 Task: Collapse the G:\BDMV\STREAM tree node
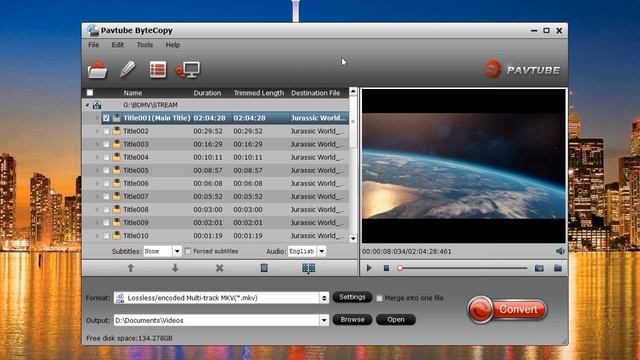click(87, 105)
